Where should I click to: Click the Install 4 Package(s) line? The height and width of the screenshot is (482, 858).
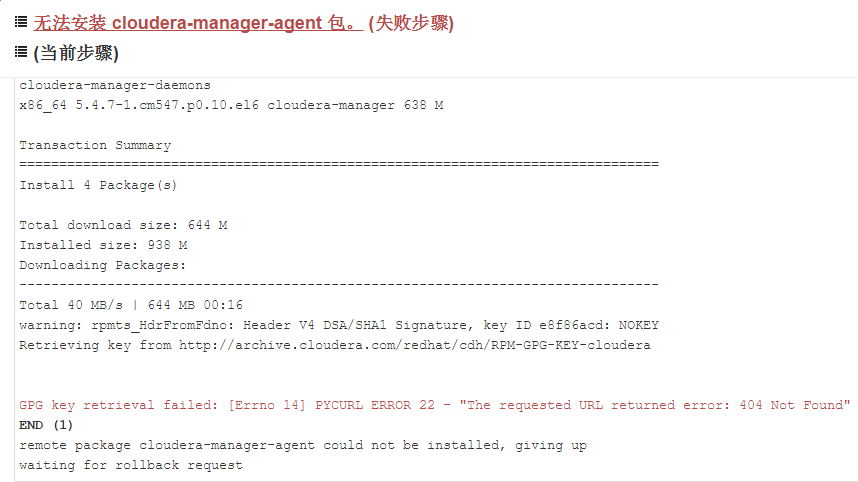[98, 185]
